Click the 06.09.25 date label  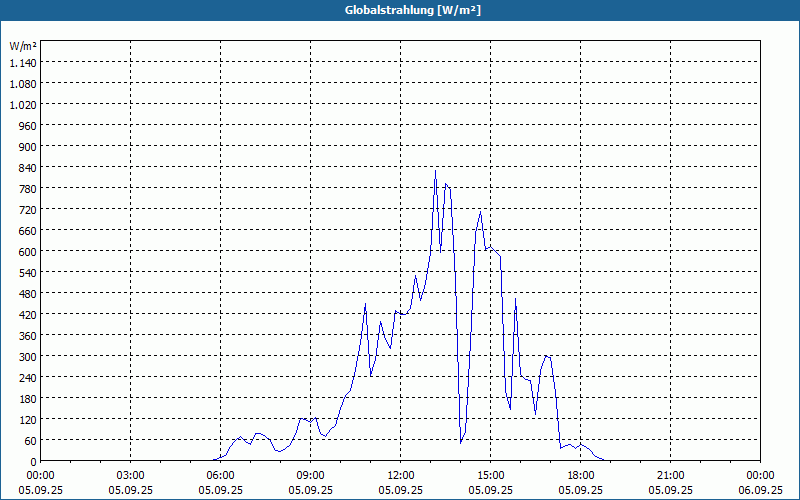click(x=760, y=490)
